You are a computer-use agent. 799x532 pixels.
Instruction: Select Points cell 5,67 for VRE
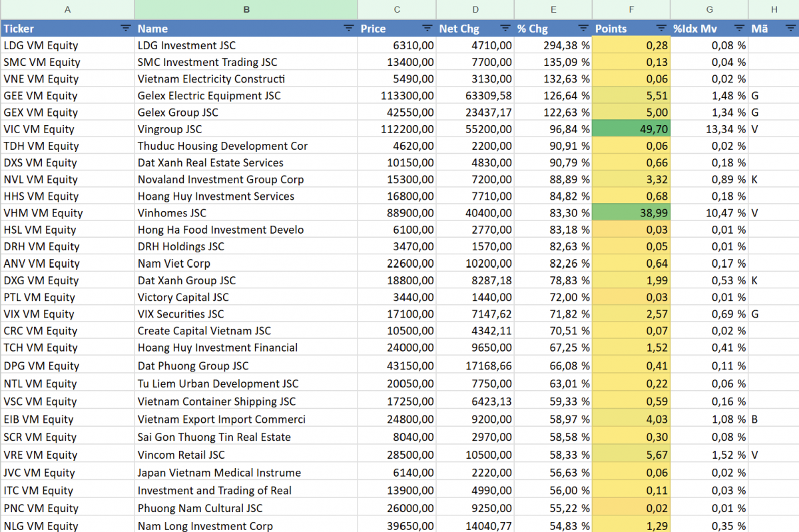point(631,455)
